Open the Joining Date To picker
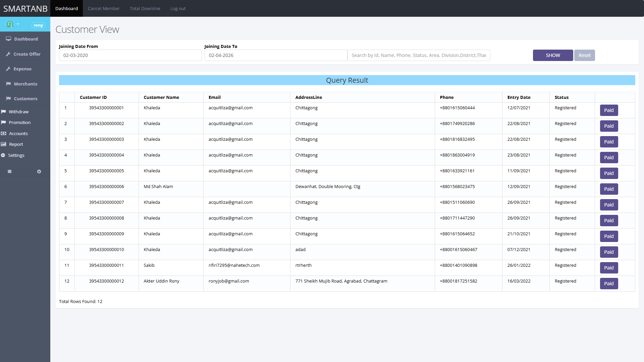 tap(275, 55)
